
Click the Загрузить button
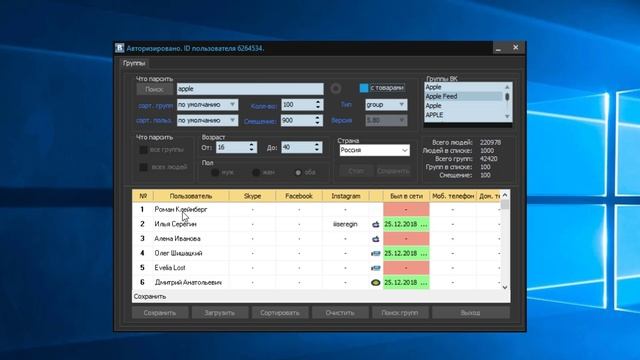pos(220,313)
